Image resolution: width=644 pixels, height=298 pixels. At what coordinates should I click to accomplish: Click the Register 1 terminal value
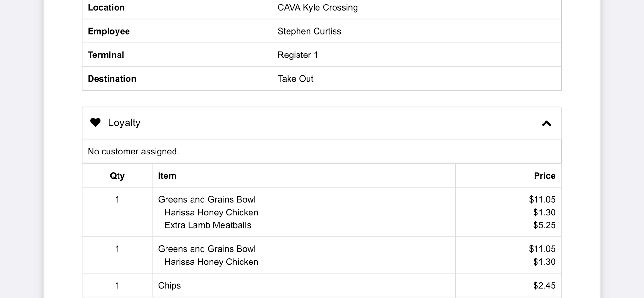tap(298, 55)
